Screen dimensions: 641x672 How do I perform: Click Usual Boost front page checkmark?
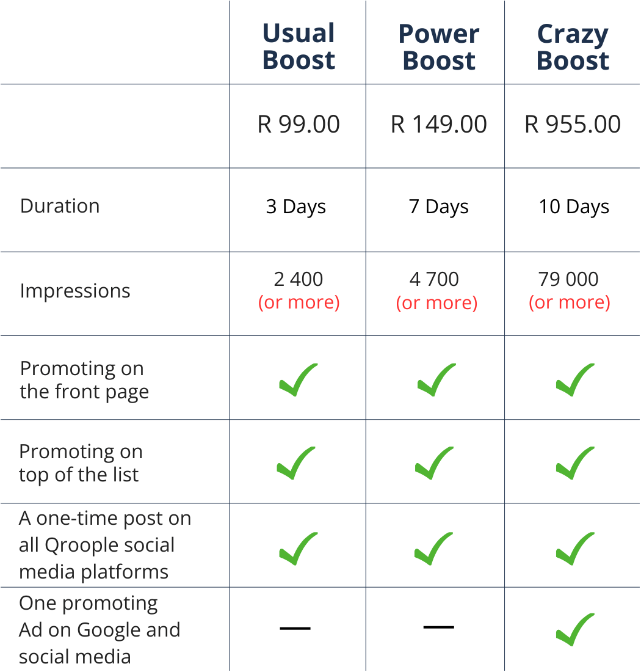(x=298, y=380)
